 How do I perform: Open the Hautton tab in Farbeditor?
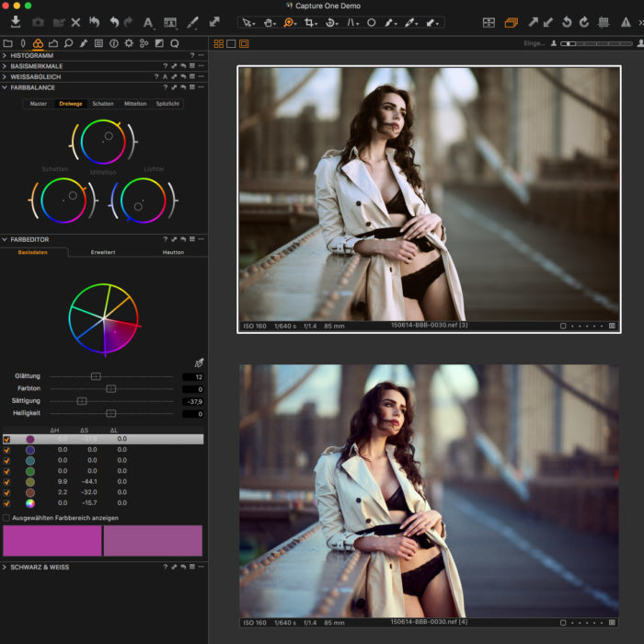173,252
